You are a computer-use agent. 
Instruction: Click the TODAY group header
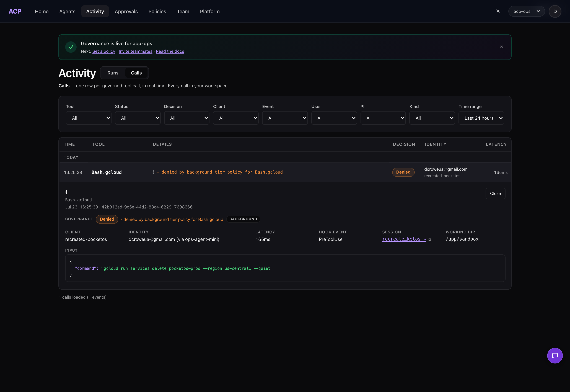point(71,157)
